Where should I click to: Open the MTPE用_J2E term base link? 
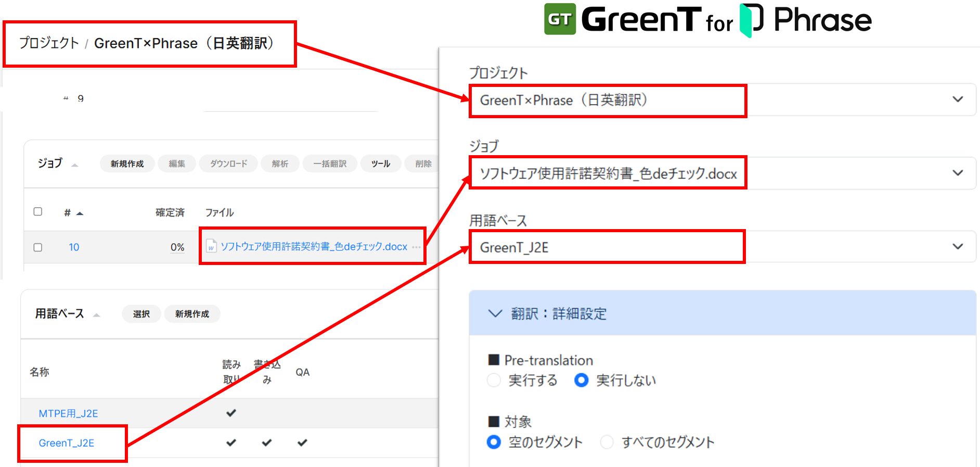[68, 413]
